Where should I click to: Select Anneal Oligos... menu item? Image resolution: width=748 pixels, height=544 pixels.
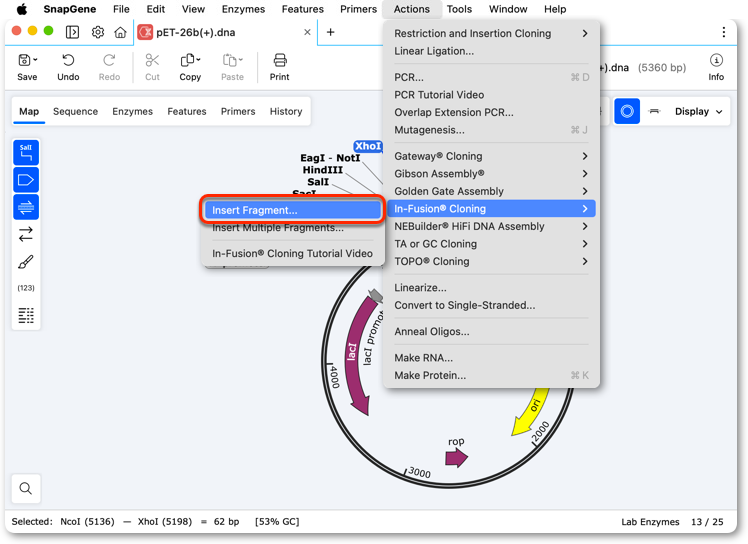pos(491,332)
